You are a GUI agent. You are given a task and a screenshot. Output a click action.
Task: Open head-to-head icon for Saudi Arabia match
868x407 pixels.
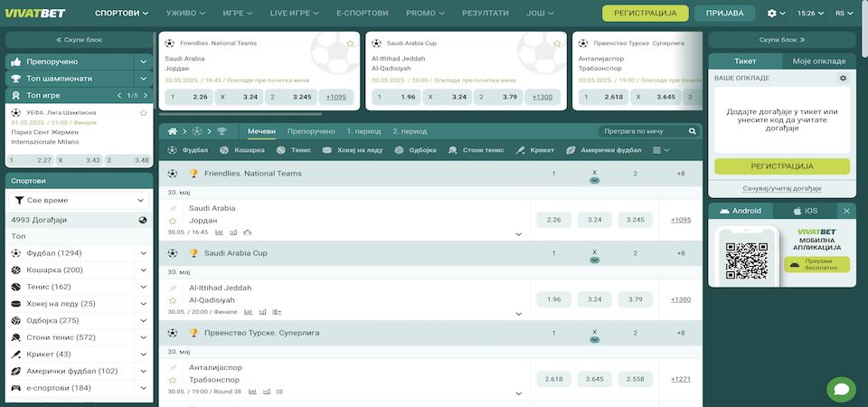point(233,232)
